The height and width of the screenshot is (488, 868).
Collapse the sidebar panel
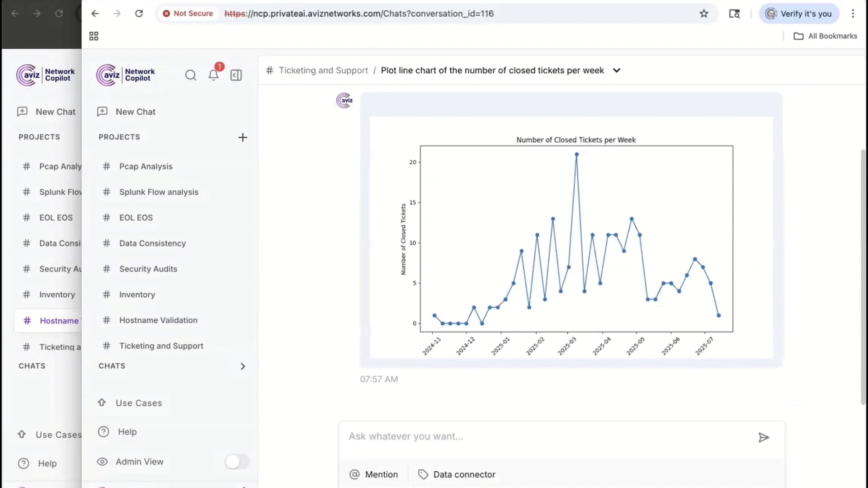point(236,75)
